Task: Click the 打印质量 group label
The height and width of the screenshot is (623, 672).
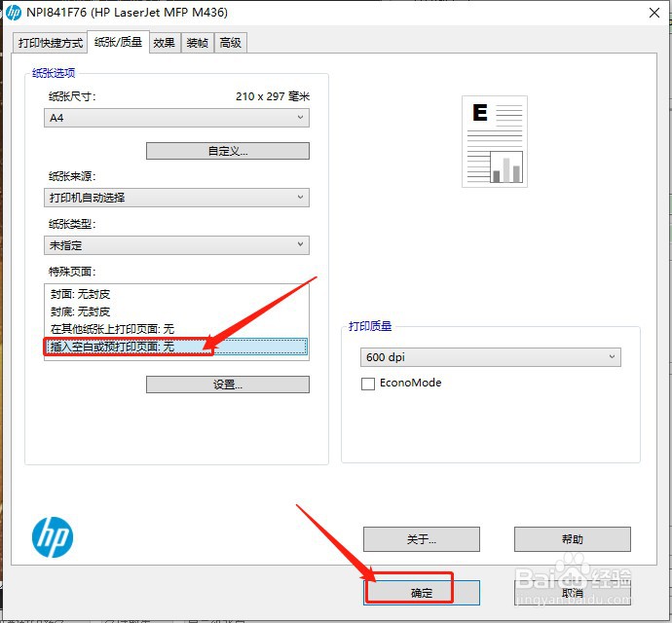Action: 370,326
